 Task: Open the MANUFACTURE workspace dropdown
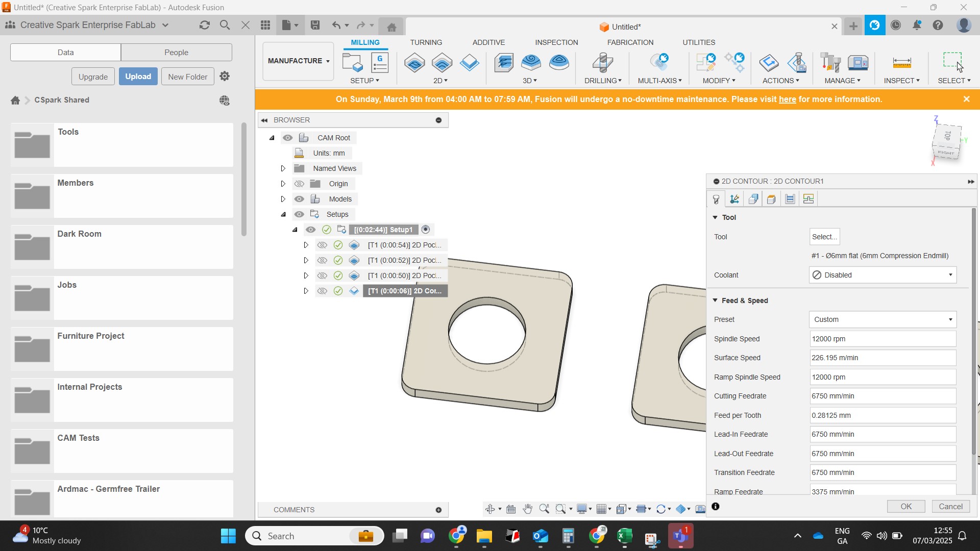298,61
